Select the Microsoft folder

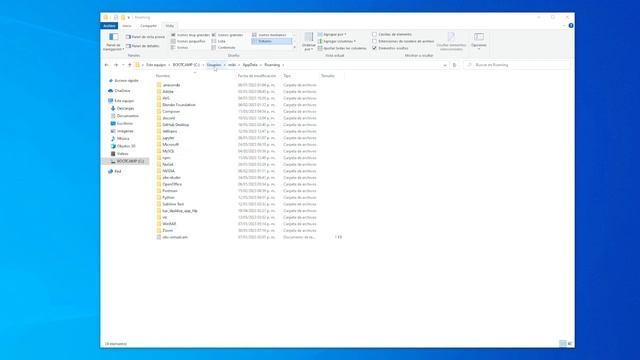170,144
